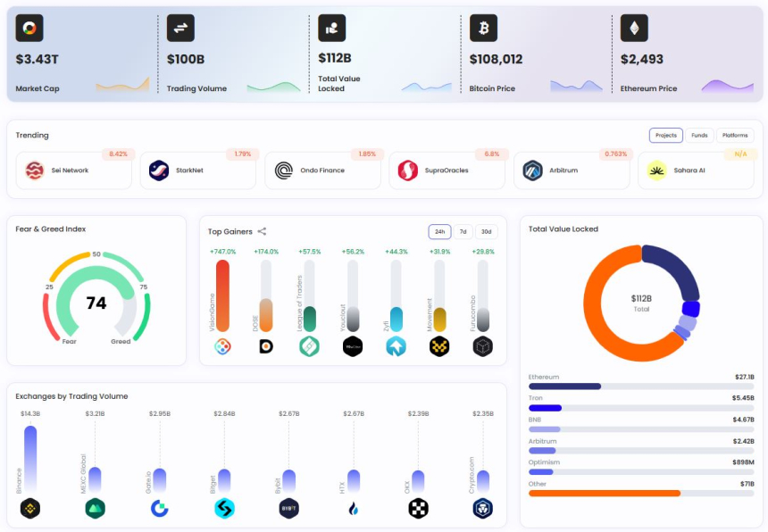This screenshot has height=532, width=768.
Task: Click the Ethereum Price icon
Action: (634, 29)
